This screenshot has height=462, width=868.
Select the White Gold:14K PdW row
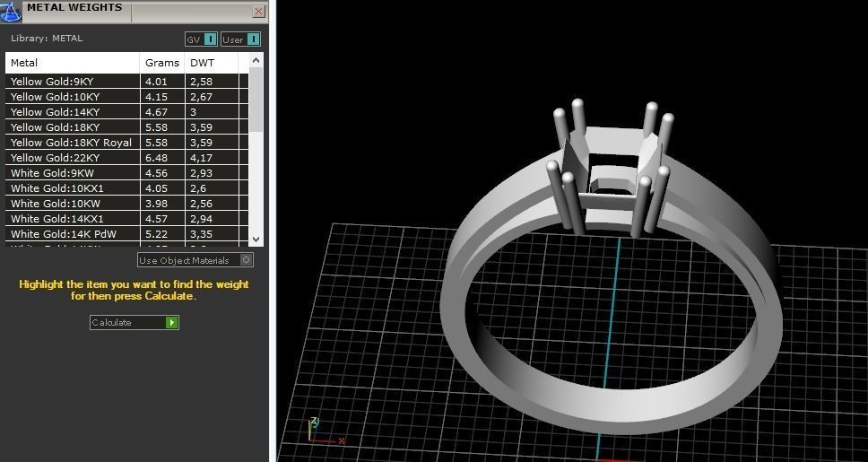pyautogui.click(x=126, y=234)
